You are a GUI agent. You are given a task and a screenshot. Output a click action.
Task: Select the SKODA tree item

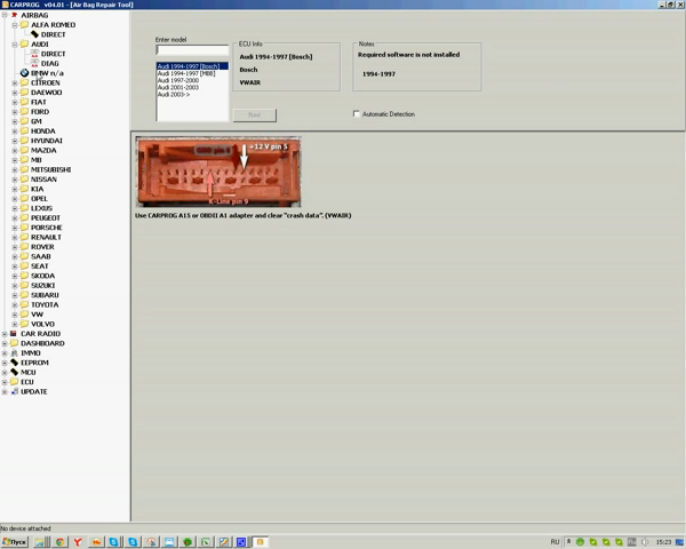(x=43, y=276)
